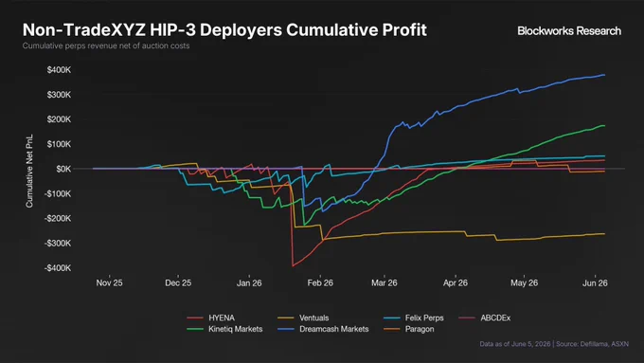Click the subtitle about cumulative perps revenue

(x=106, y=45)
